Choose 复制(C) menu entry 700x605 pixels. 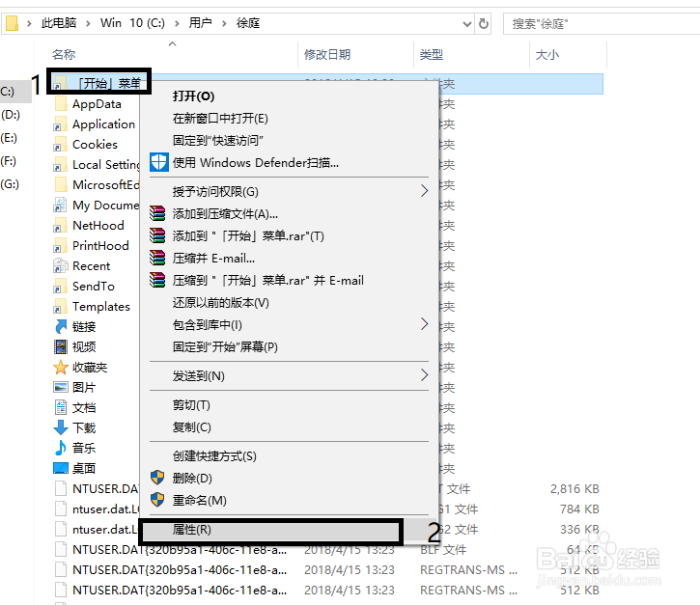click(x=289, y=427)
